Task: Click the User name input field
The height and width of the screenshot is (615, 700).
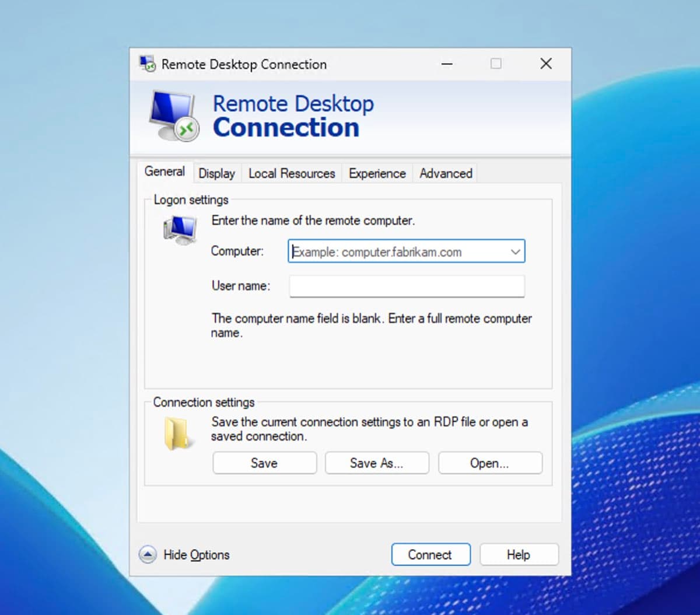Action: [x=406, y=286]
